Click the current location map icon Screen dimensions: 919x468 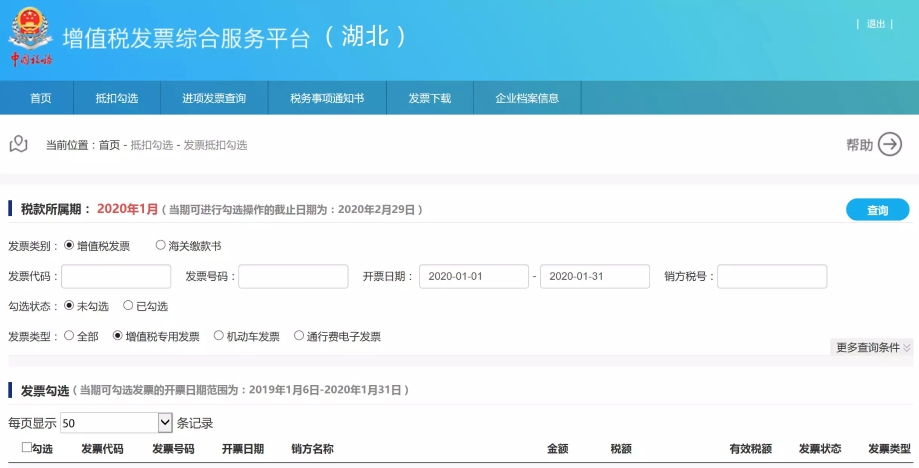[x=18, y=145]
